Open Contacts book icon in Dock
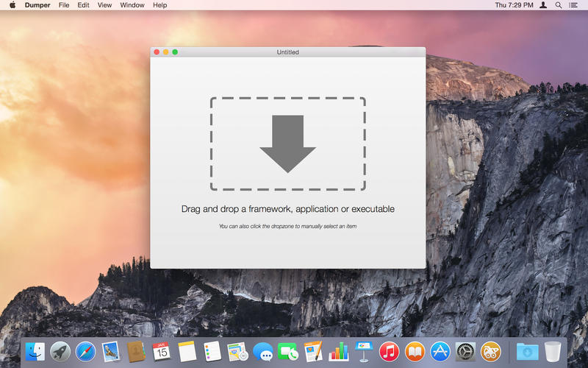Screen dimensions: 588x368 tap(136, 352)
